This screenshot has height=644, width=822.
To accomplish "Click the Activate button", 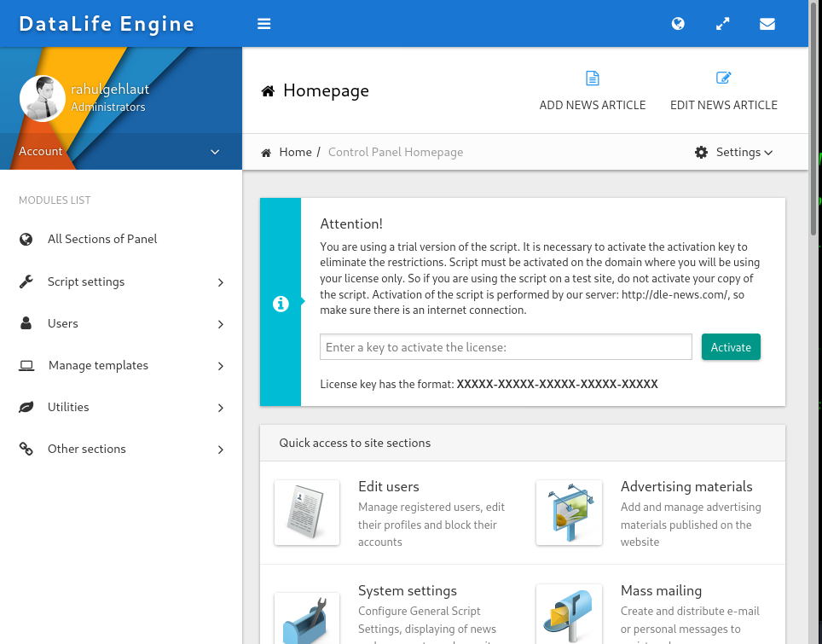I will pos(731,346).
